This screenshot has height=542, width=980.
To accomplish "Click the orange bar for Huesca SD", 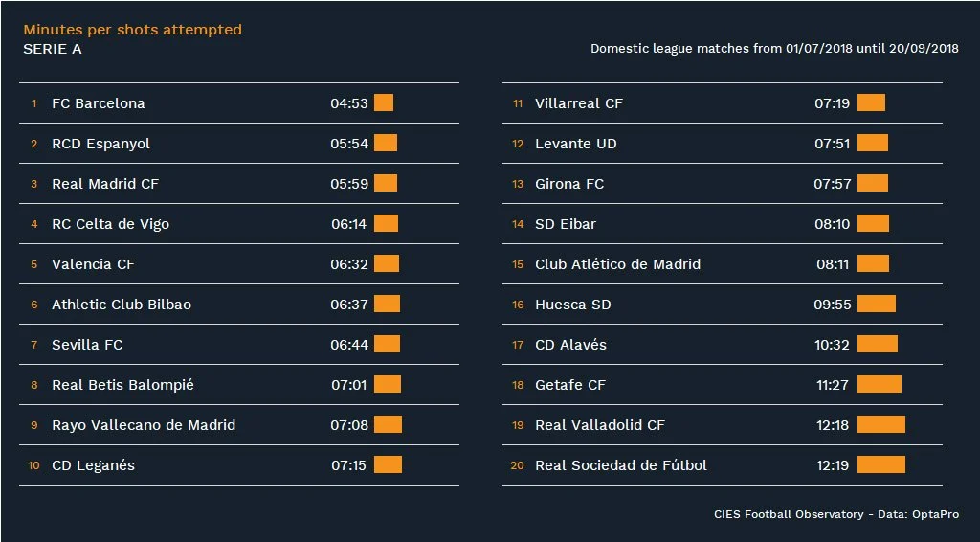I will pos(876,304).
